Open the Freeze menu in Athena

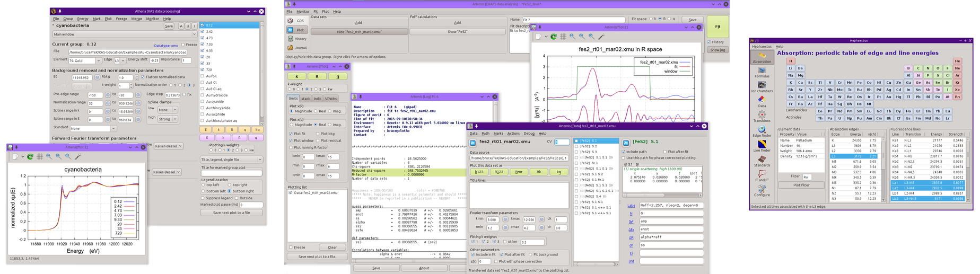(x=121, y=19)
